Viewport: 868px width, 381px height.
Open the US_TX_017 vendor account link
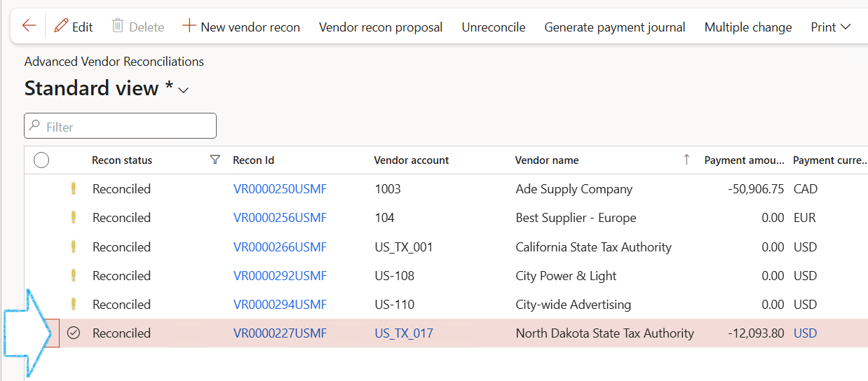(x=404, y=333)
